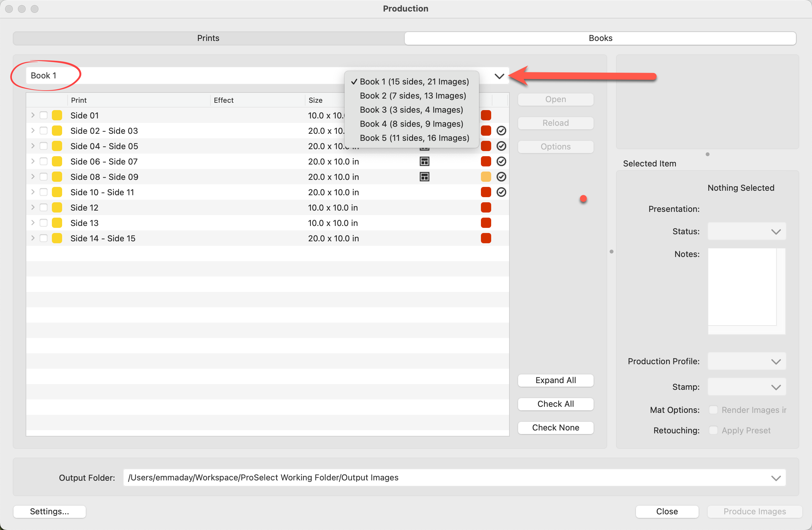The image size is (812, 530).
Task: Enable checkbox for Side 14 - Side 15
Action: (x=43, y=238)
